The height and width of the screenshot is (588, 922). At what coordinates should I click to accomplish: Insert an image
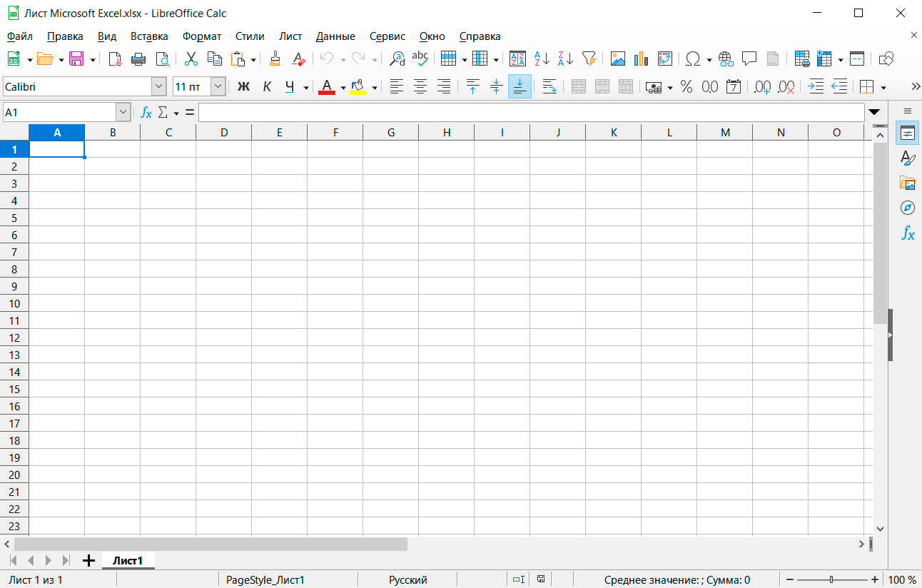pyautogui.click(x=617, y=59)
